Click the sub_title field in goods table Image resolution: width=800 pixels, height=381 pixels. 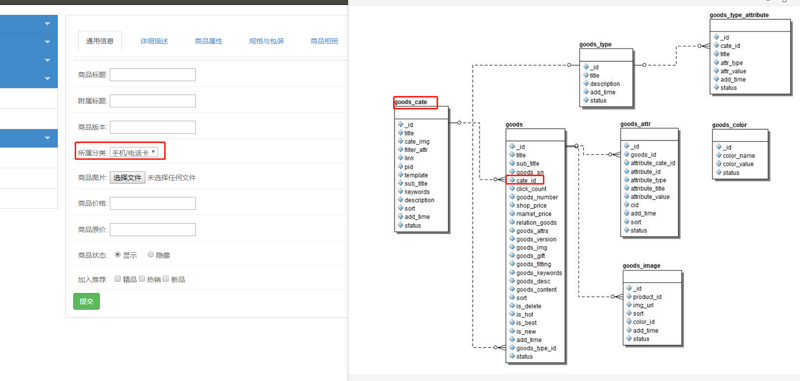point(528,164)
